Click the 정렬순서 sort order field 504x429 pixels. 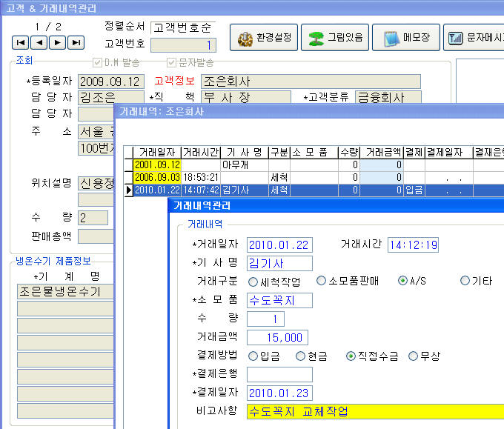[183, 27]
